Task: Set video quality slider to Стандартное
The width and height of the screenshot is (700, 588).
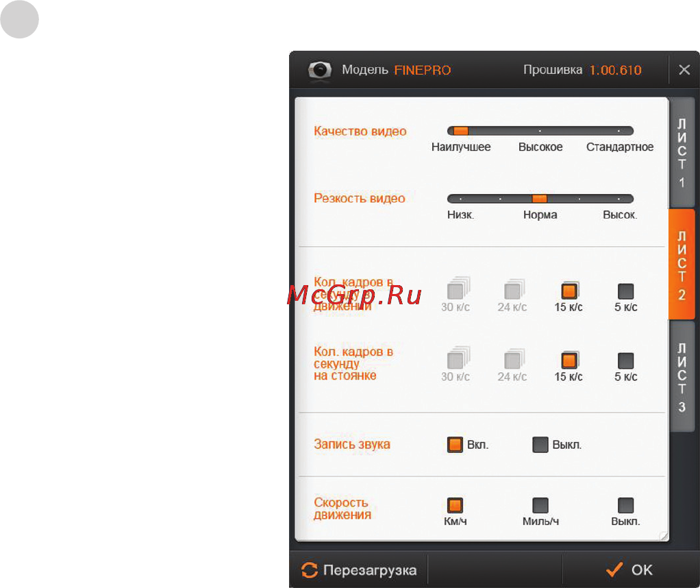Action: pos(618,131)
